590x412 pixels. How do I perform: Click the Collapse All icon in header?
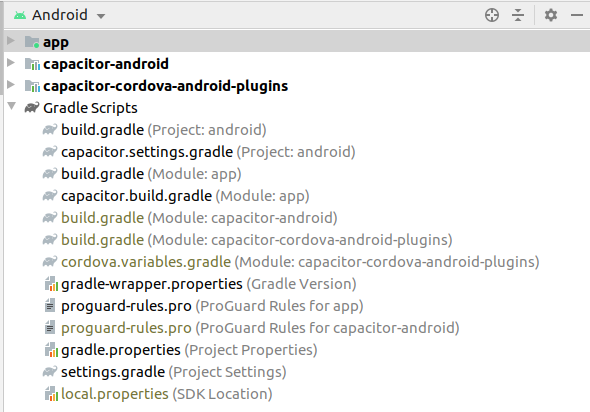tap(518, 15)
